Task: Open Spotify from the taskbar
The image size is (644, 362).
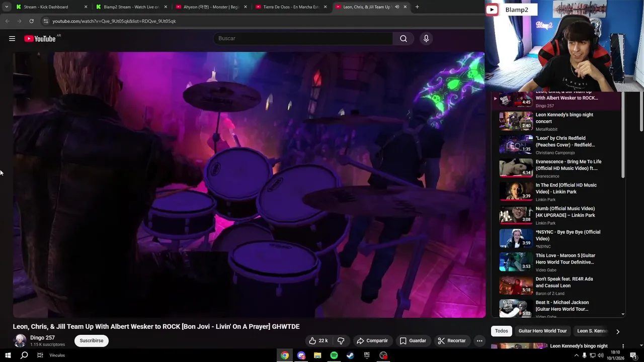Action: 334,355
